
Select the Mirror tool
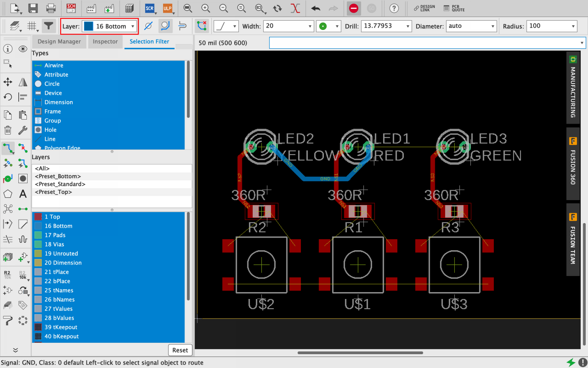[23, 82]
